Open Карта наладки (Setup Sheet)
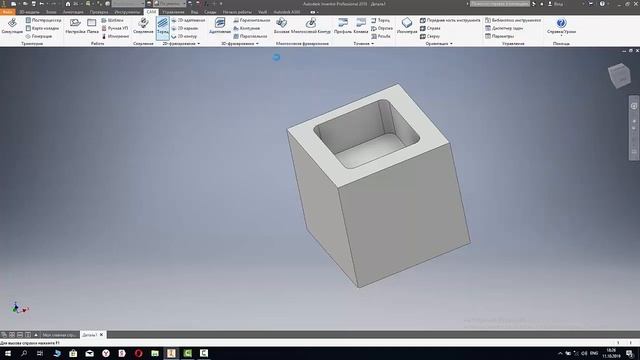The image size is (640, 360). pos(42,28)
